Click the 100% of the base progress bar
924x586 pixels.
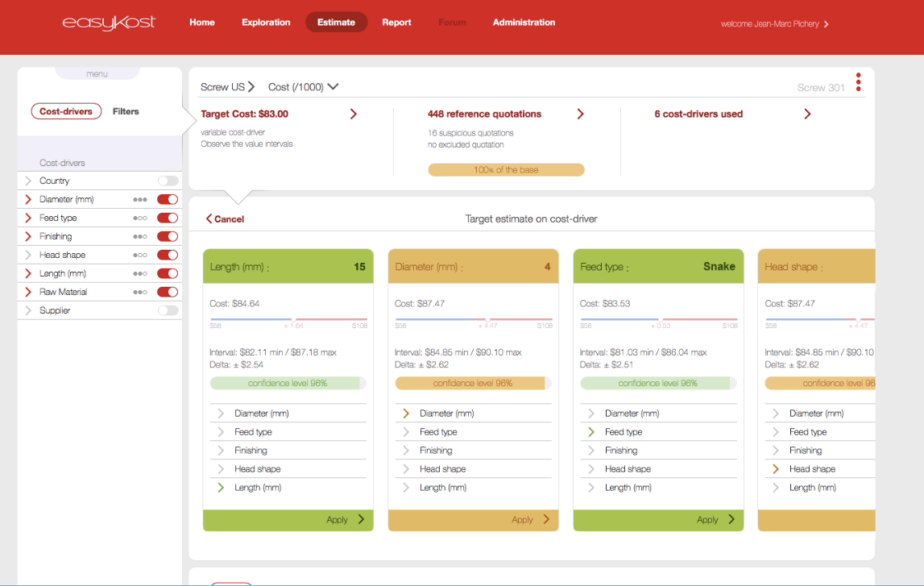[506, 170]
